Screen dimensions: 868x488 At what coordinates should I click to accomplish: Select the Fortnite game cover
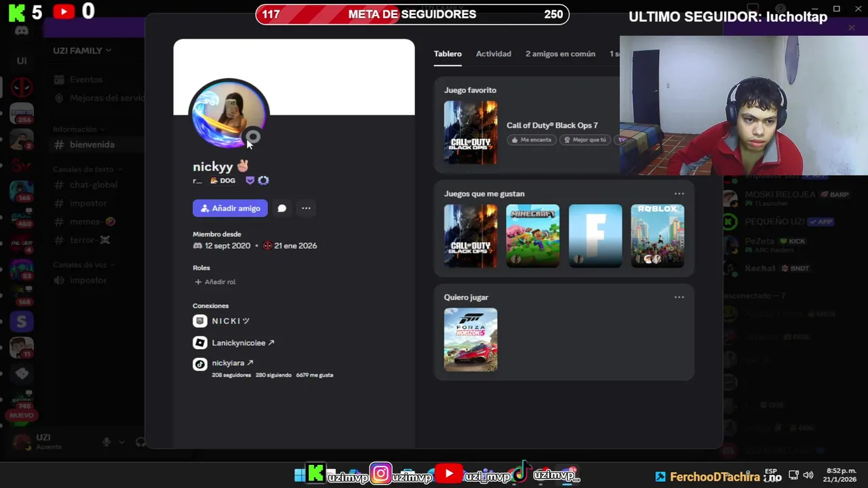click(x=595, y=236)
